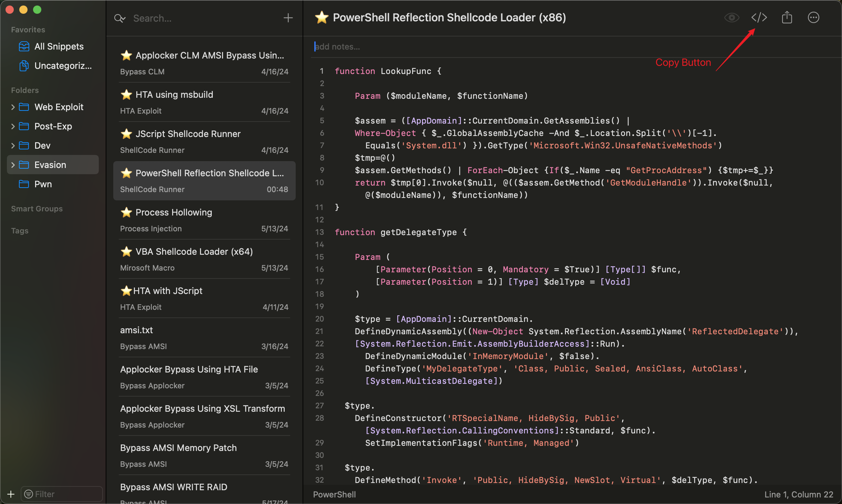Click code line 13 function getDelegateType
Viewport: 842px width, 504px height.
pos(401,232)
